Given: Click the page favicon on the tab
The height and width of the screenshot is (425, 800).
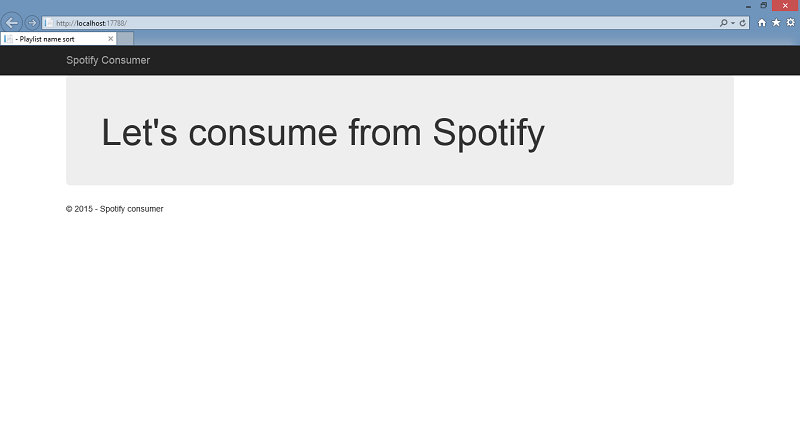Looking at the screenshot, I should coord(9,39).
